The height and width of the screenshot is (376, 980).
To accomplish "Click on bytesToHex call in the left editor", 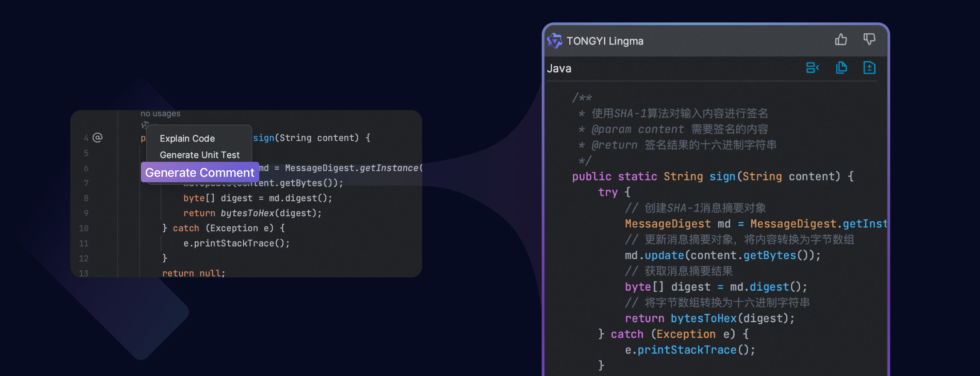I will click(x=247, y=213).
